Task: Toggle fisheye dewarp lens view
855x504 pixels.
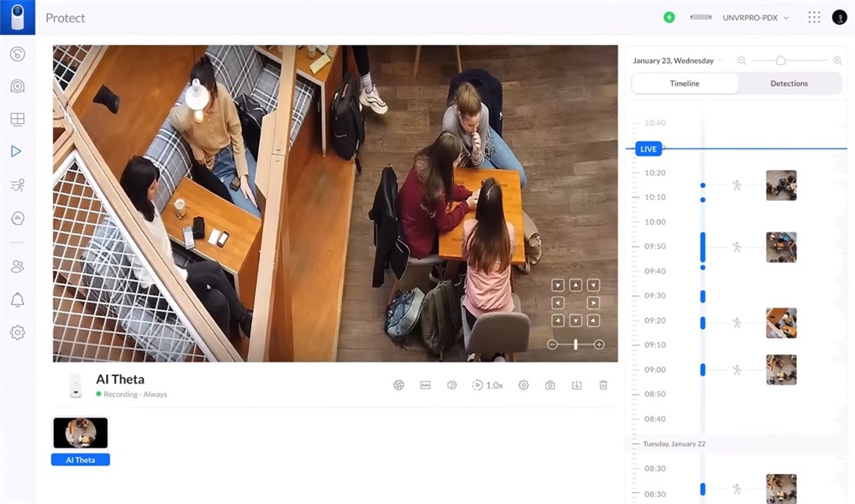Action: click(x=398, y=385)
